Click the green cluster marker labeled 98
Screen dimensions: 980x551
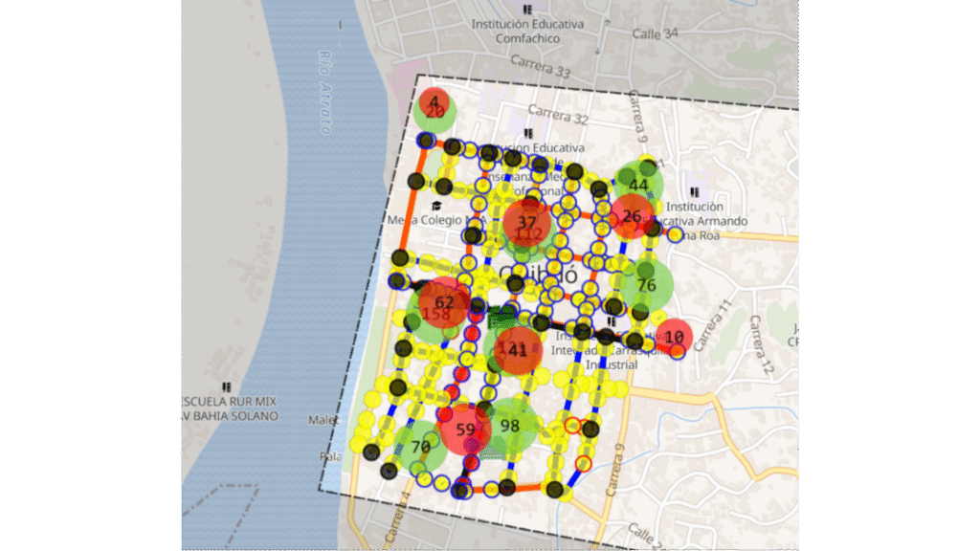tap(510, 426)
